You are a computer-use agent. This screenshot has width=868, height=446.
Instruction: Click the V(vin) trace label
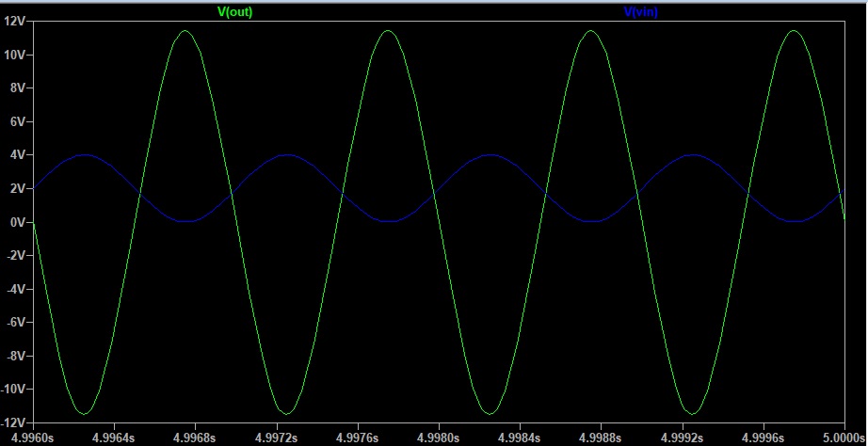640,12
